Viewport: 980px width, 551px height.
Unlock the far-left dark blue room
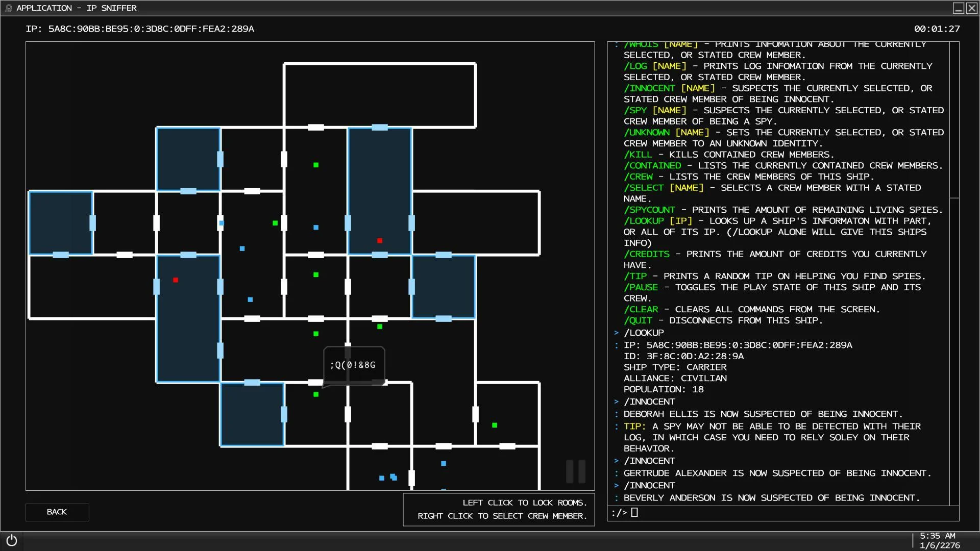pos(61,223)
